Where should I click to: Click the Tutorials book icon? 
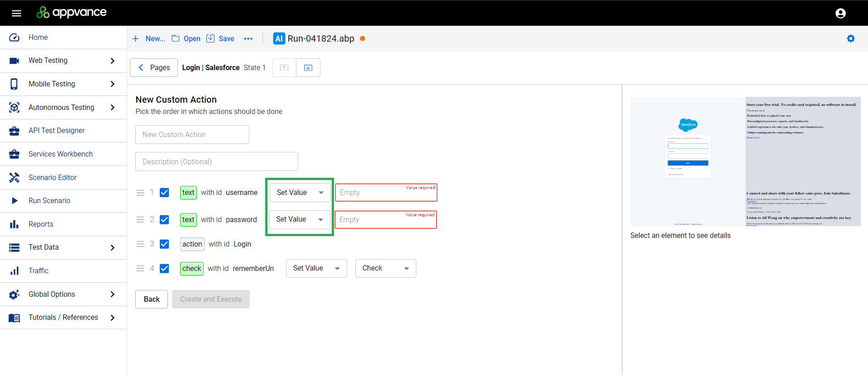(14, 318)
